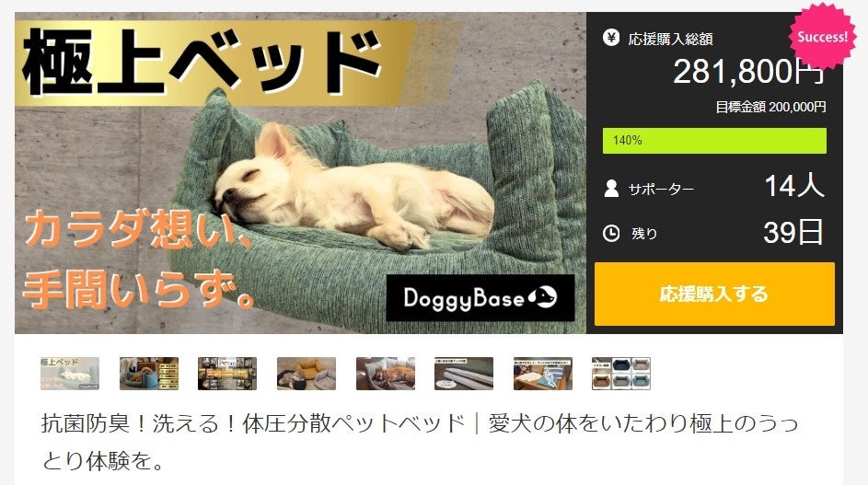
Task: Click the 目標金額 200,000円 text
Action: coord(770,107)
